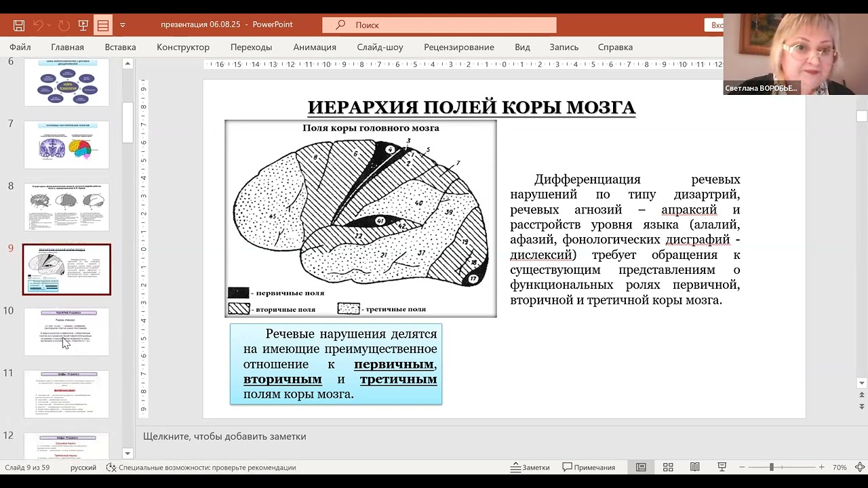The image size is (868, 488).
Task: Toggle the Заметки notes button
Action: point(530,468)
